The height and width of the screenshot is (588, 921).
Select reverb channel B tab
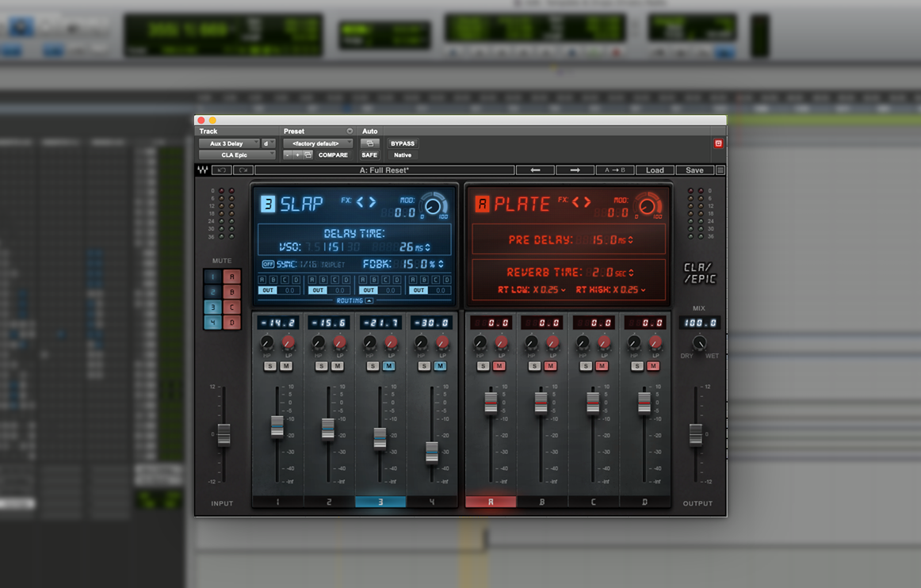click(541, 502)
